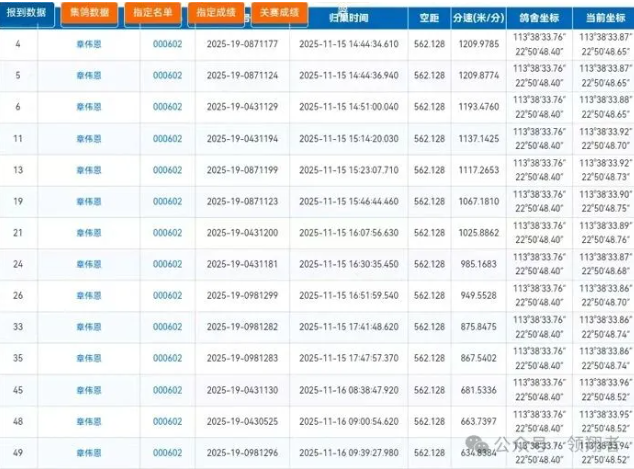Sort by 分速(米/分) column header
The height and width of the screenshot is (469, 634).
click(x=480, y=19)
